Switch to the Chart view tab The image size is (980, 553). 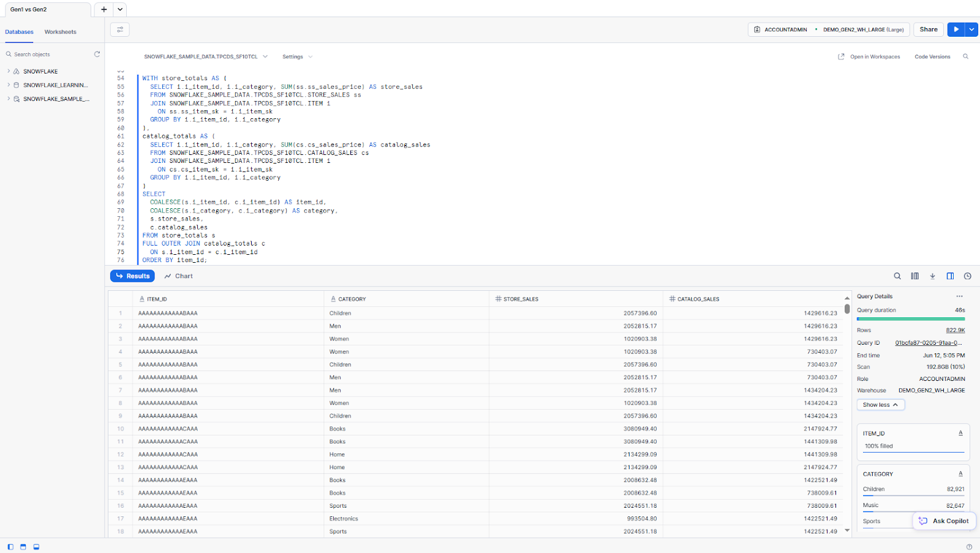point(178,276)
